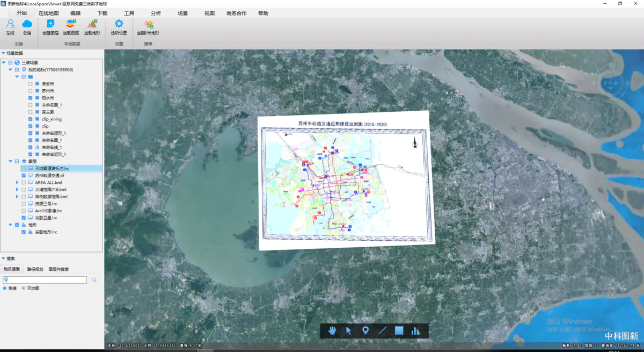Uncheck the 苏州轨道交通.tif layer

pyautogui.click(x=24, y=176)
